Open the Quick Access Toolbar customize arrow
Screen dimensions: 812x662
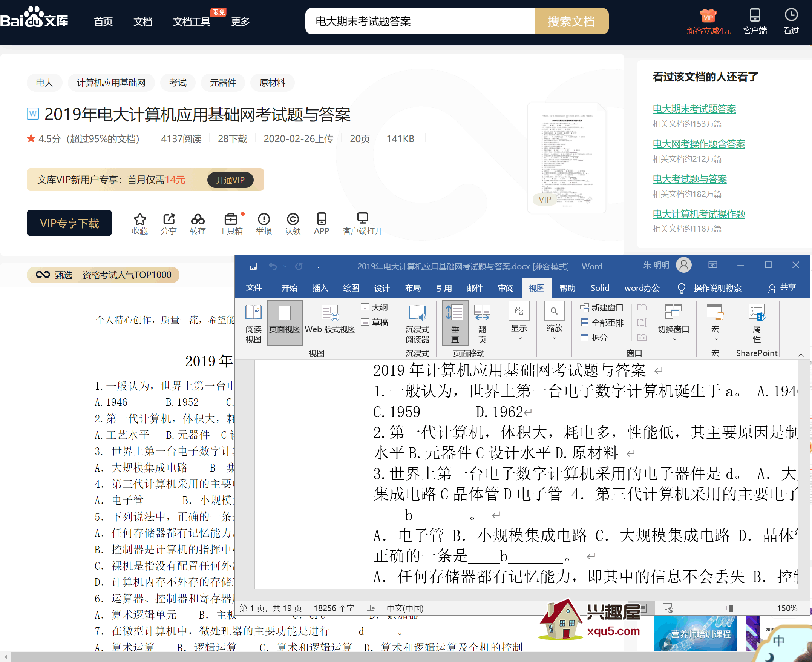[319, 267]
